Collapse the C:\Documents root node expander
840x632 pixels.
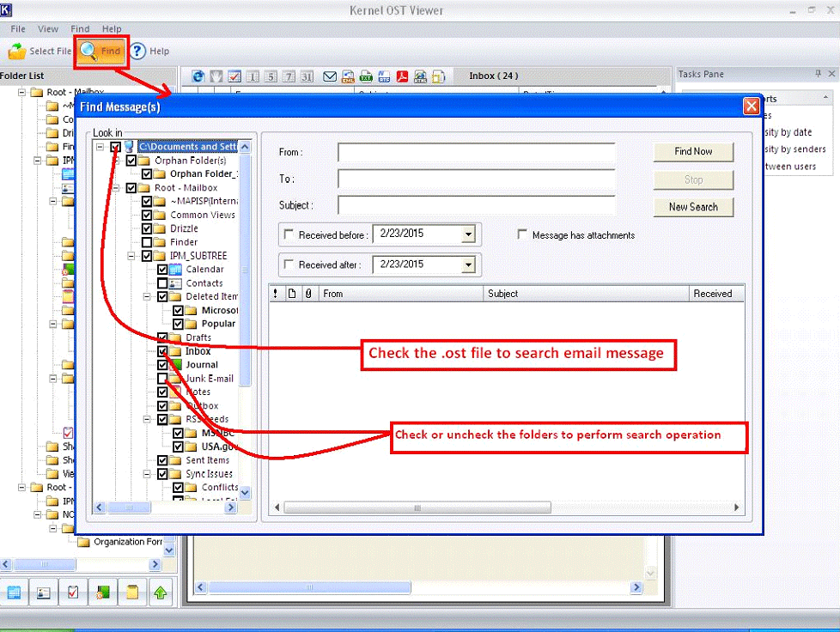click(x=100, y=147)
